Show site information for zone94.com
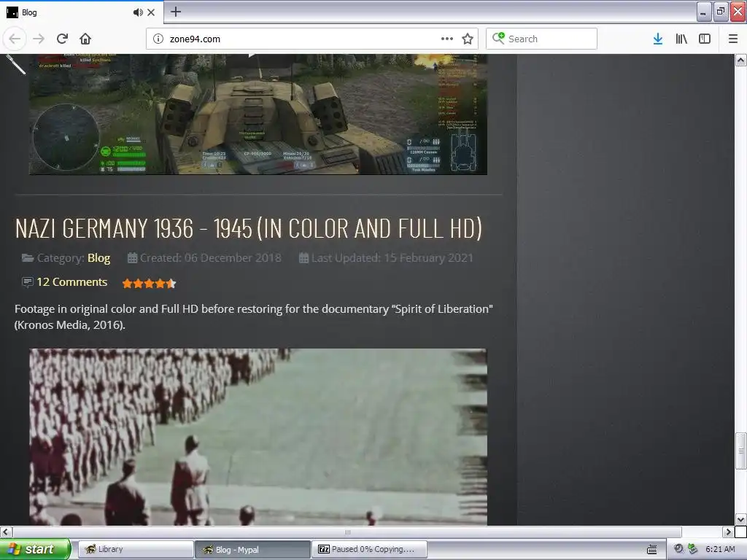Screen dimensions: 747x560 [x=158, y=39]
